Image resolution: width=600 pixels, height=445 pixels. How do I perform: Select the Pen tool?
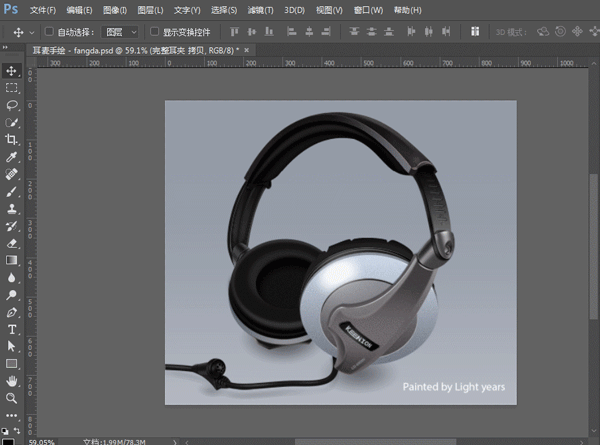coord(11,312)
